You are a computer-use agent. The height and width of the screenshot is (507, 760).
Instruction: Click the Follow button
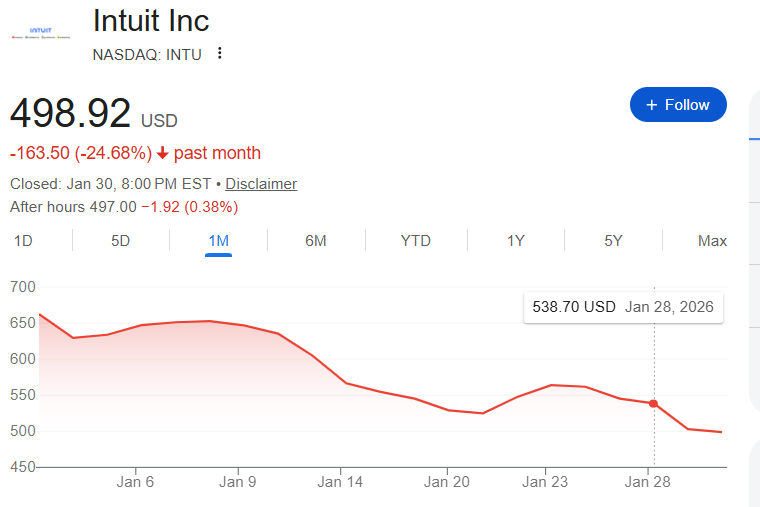click(x=678, y=105)
